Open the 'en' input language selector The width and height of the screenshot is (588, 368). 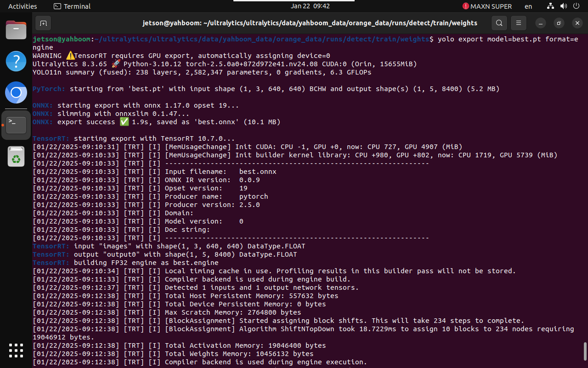[x=528, y=6]
